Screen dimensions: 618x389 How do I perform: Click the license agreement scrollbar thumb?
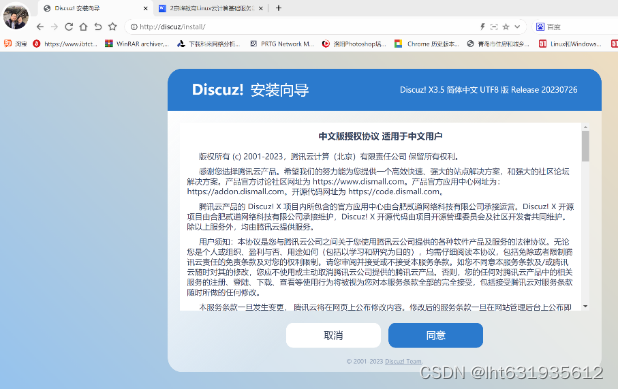point(585,146)
